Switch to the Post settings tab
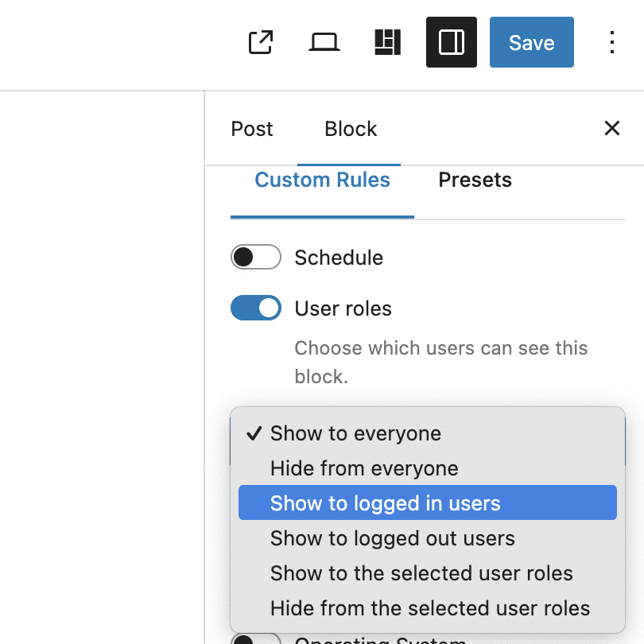 coord(251,128)
